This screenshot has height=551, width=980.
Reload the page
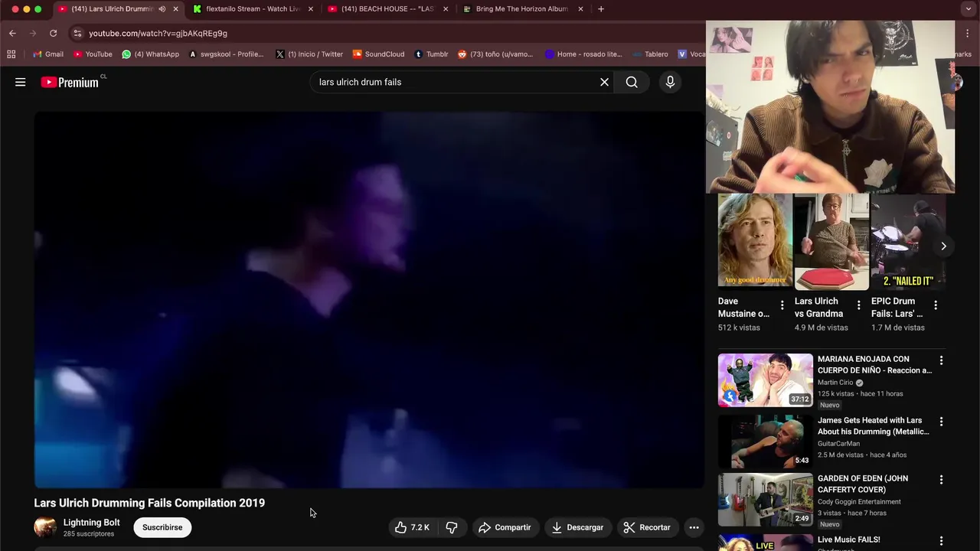[x=53, y=33]
